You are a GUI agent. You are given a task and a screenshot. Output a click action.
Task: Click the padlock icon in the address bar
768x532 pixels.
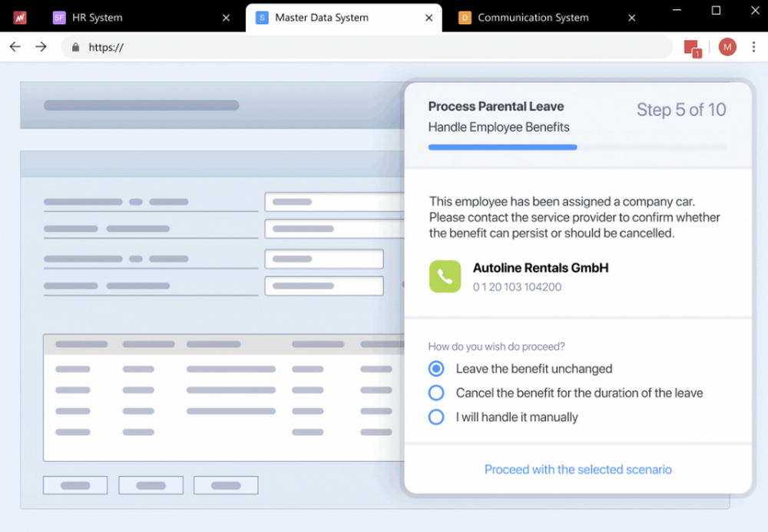click(x=74, y=47)
